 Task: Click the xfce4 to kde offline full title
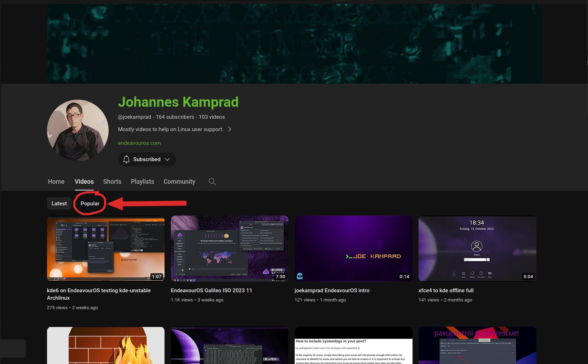pyautogui.click(x=446, y=290)
